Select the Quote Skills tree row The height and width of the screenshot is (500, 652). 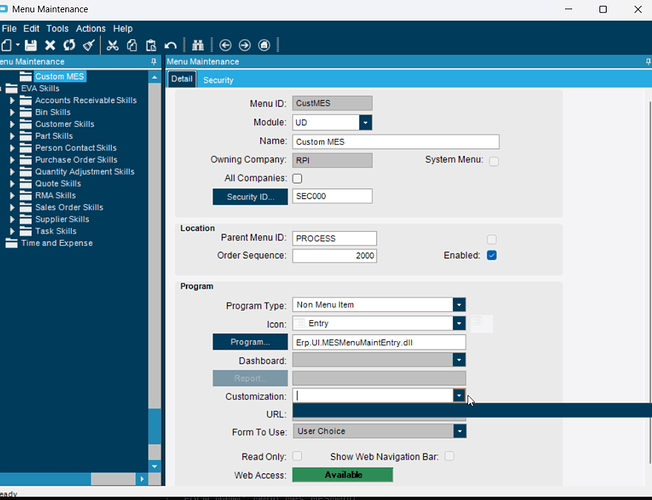(x=58, y=183)
